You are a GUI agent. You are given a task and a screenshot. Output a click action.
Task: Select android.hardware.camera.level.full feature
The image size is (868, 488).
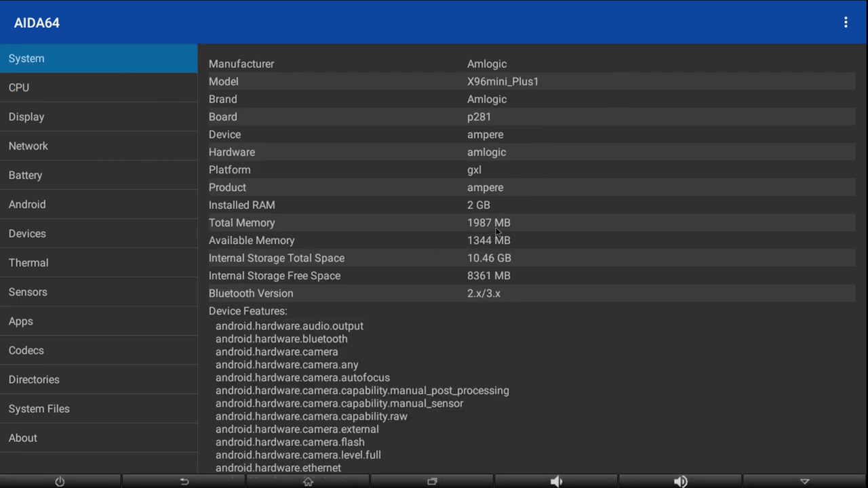298,455
